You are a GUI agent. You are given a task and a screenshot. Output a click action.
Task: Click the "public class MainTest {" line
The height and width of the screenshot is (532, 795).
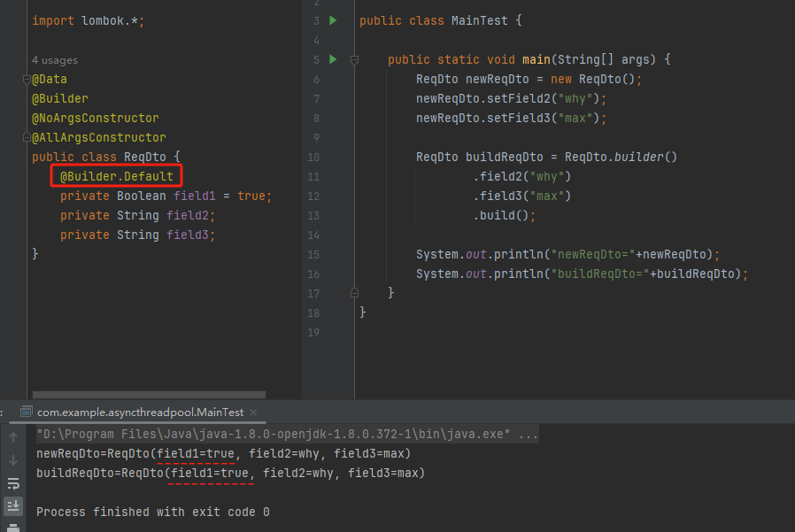pyautogui.click(x=441, y=20)
